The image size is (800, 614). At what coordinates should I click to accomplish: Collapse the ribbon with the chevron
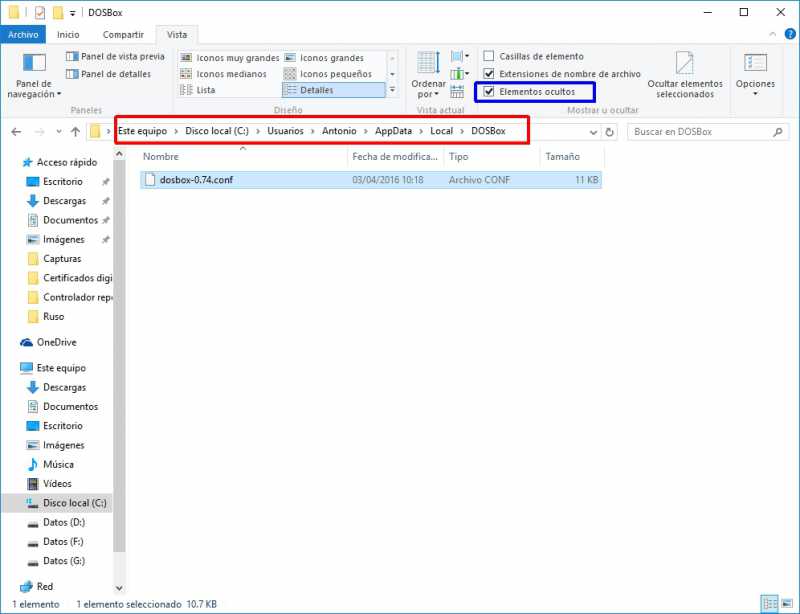(772, 34)
